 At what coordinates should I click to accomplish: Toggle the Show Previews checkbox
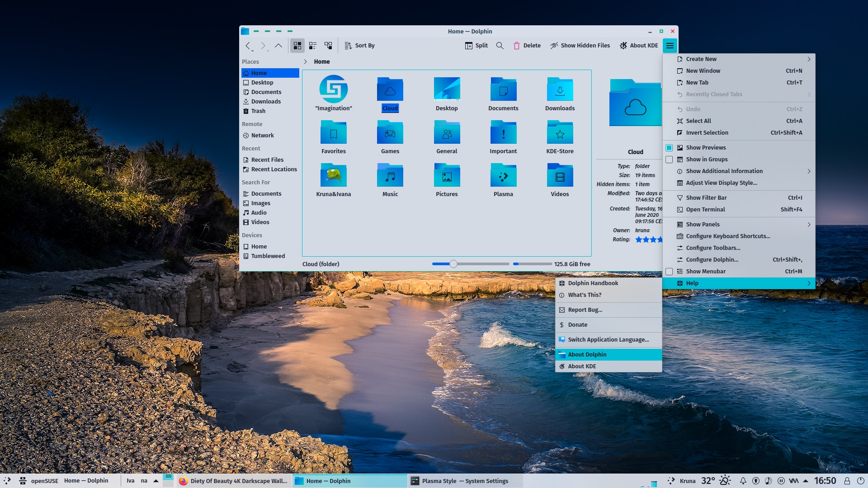(669, 148)
